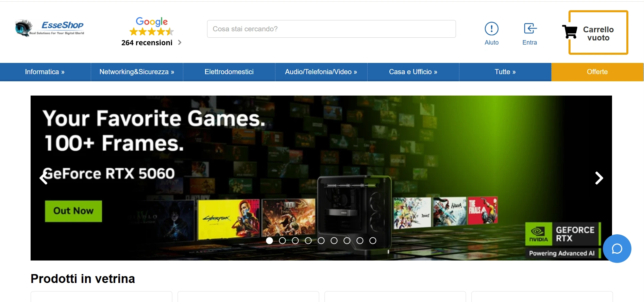Open the EsseShop logo homepage
The width and height of the screenshot is (644, 302).
50,28
